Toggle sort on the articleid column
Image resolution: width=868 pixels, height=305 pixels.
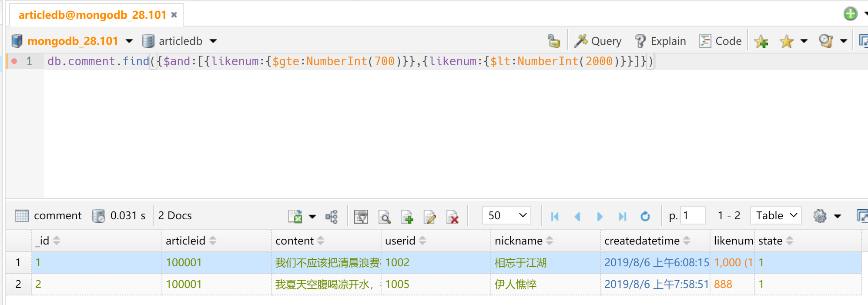click(213, 241)
